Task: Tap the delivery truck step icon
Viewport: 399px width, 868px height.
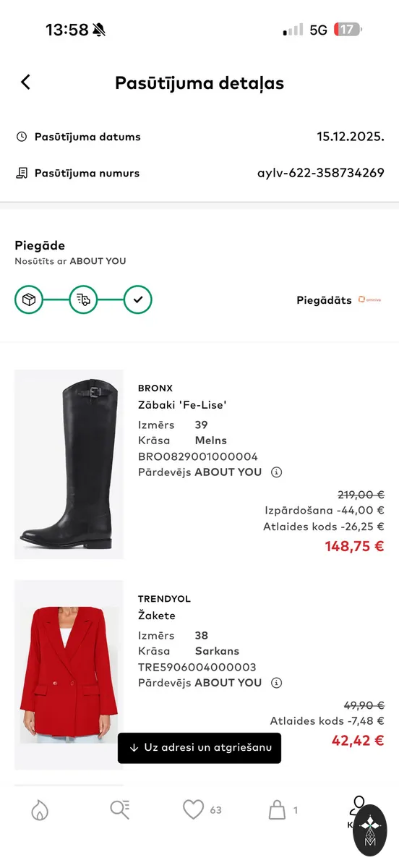Action: pyautogui.click(x=83, y=299)
